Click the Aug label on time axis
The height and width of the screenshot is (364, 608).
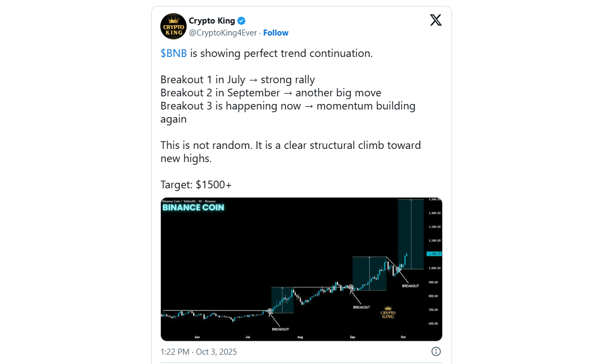point(300,337)
